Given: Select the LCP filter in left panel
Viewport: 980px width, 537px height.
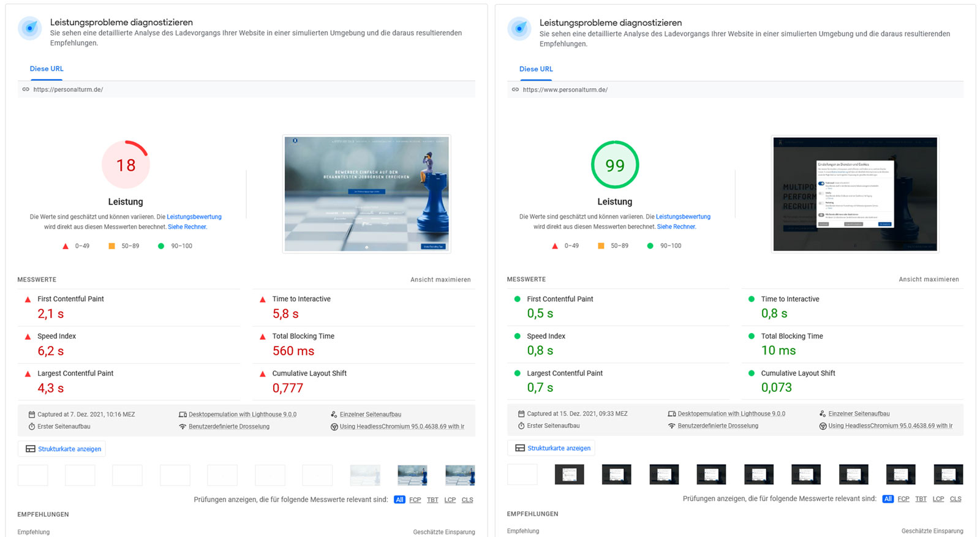Looking at the screenshot, I should click(450, 500).
